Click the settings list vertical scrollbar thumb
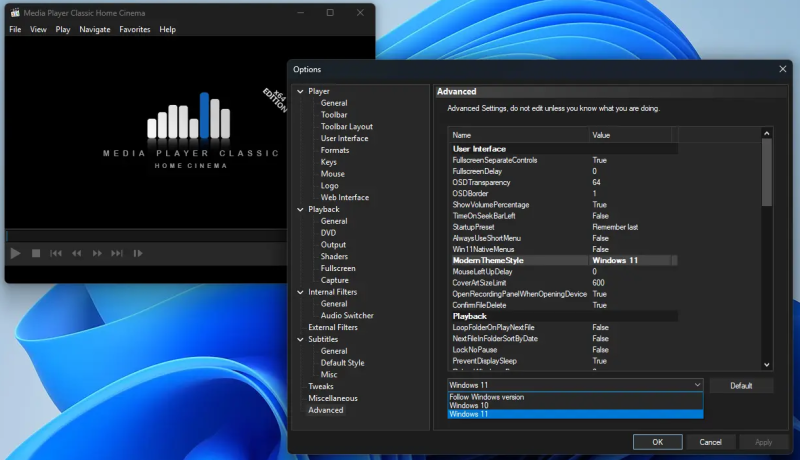 click(x=766, y=172)
